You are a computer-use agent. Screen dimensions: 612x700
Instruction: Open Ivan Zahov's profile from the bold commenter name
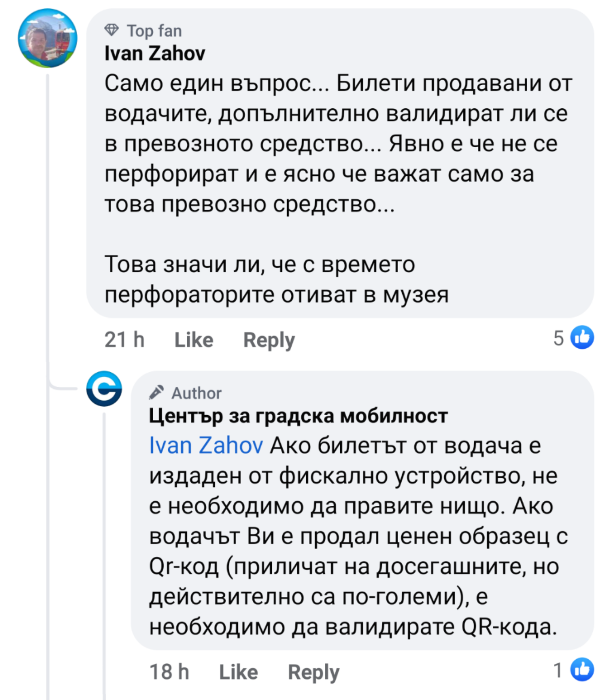[155, 54]
